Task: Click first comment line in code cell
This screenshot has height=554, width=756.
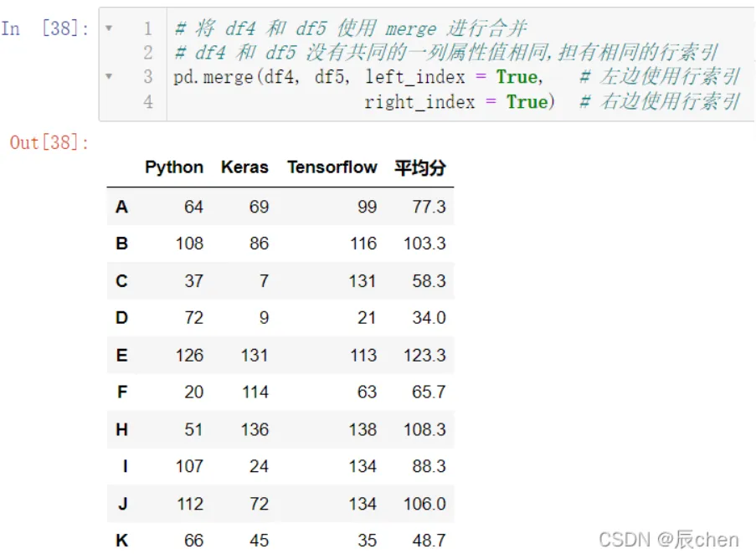Action: [x=351, y=28]
